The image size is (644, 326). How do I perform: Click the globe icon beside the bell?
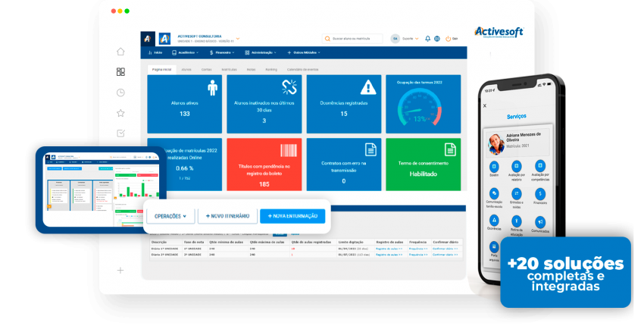[437, 39]
